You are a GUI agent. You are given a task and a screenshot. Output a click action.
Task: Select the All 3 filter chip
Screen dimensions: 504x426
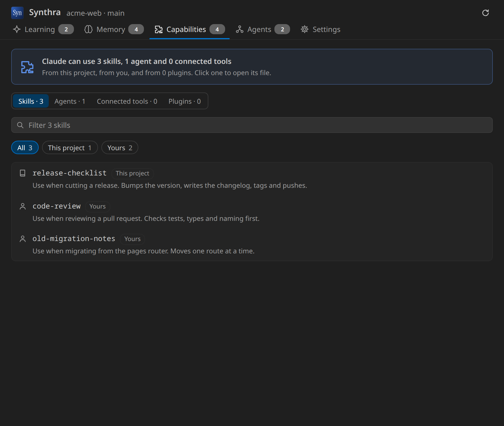pos(25,148)
